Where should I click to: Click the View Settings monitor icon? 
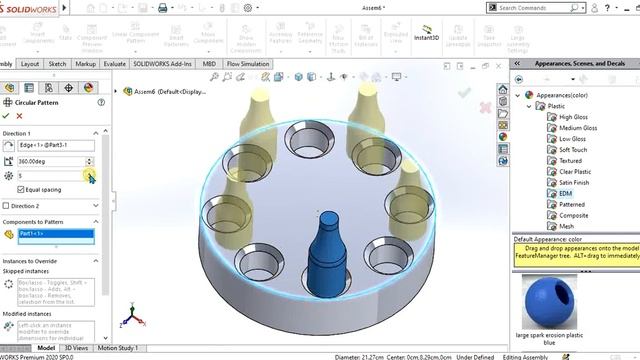(396, 77)
